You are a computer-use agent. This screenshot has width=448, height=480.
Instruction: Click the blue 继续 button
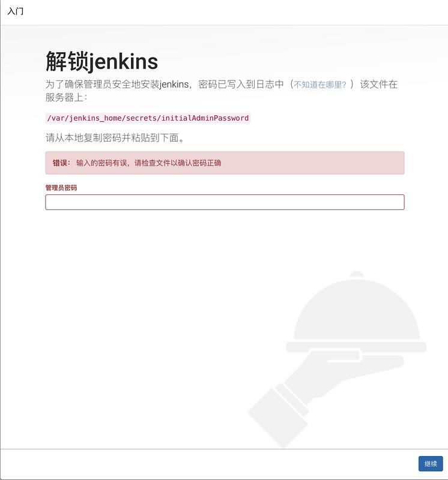tap(431, 463)
